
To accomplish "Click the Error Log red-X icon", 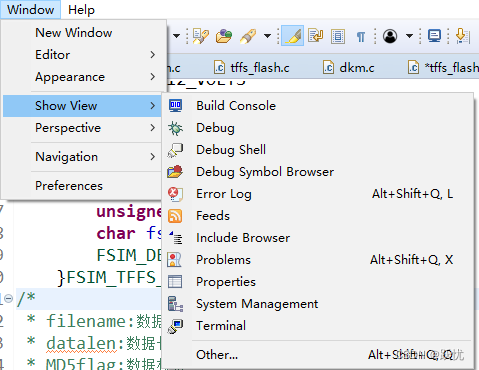I will pos(175,194).
